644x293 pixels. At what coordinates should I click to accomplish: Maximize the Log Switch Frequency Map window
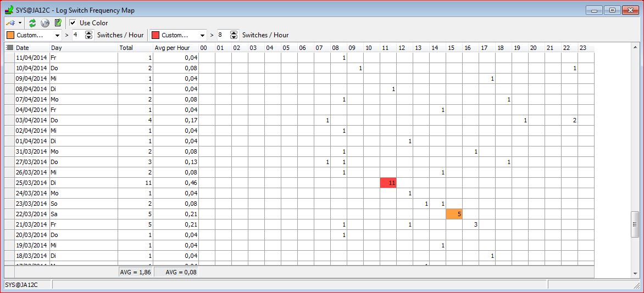tap(612, 10)
